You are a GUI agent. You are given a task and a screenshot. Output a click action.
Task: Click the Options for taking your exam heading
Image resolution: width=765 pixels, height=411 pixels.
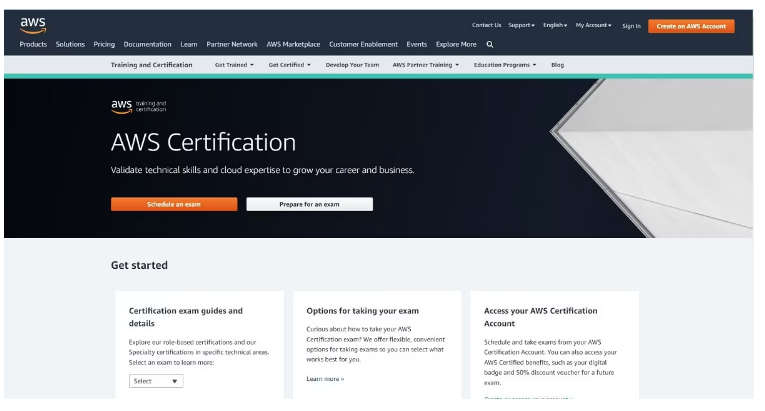(x=362, y=311)
